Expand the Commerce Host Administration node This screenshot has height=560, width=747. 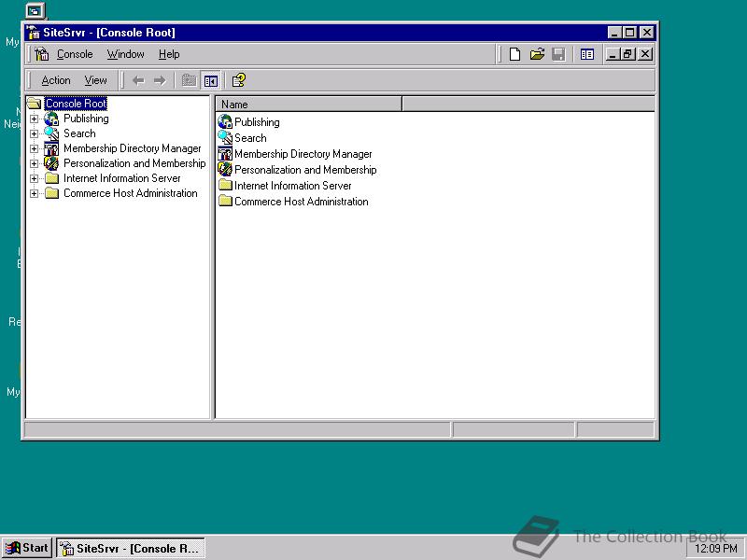point(34,193)
